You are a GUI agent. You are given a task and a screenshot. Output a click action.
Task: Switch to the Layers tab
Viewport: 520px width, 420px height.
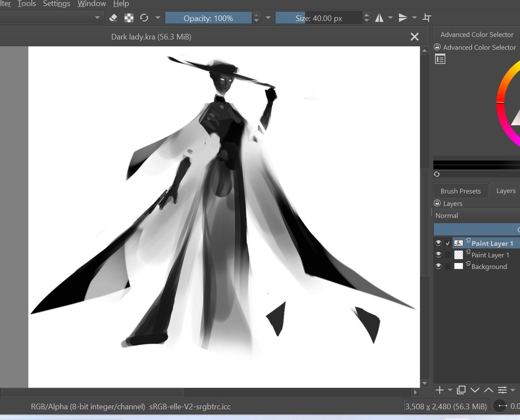click(x=505, y=191)
